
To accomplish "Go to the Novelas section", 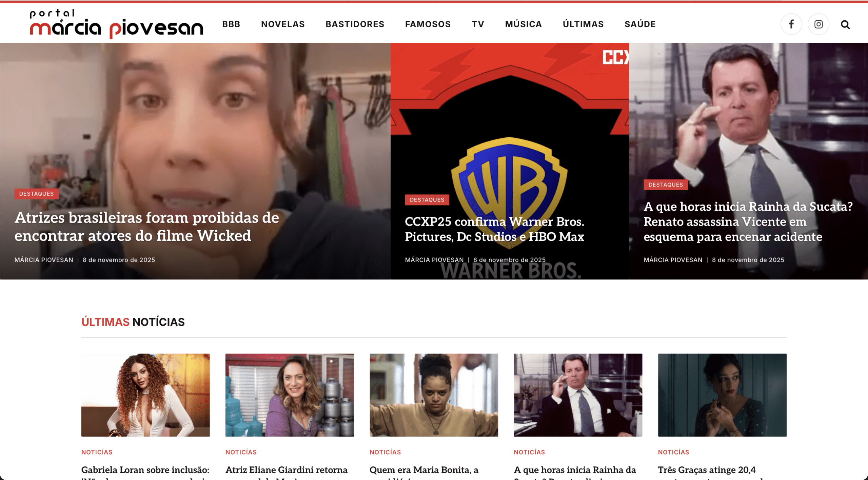I will tap(283, 24).
